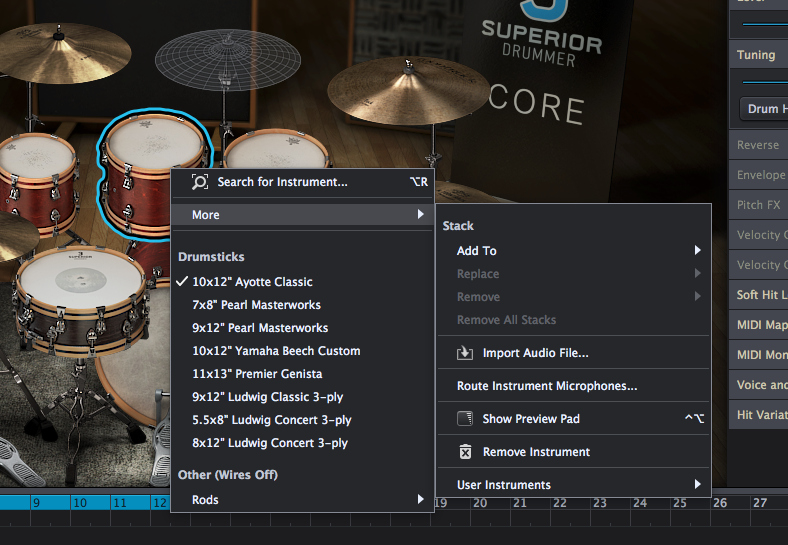This screenshot has height=545, width=788.
Task: Adjust the Tuning slider line
Action: coord(765,82)
